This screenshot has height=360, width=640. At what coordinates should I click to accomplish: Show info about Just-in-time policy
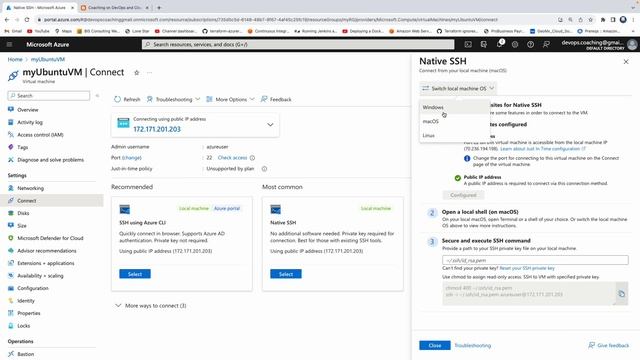point(264,169)
